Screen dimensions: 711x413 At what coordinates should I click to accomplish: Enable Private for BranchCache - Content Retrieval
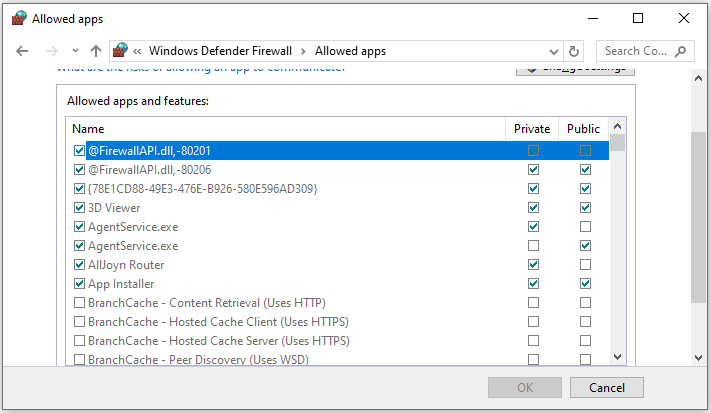tap(533, 302)
